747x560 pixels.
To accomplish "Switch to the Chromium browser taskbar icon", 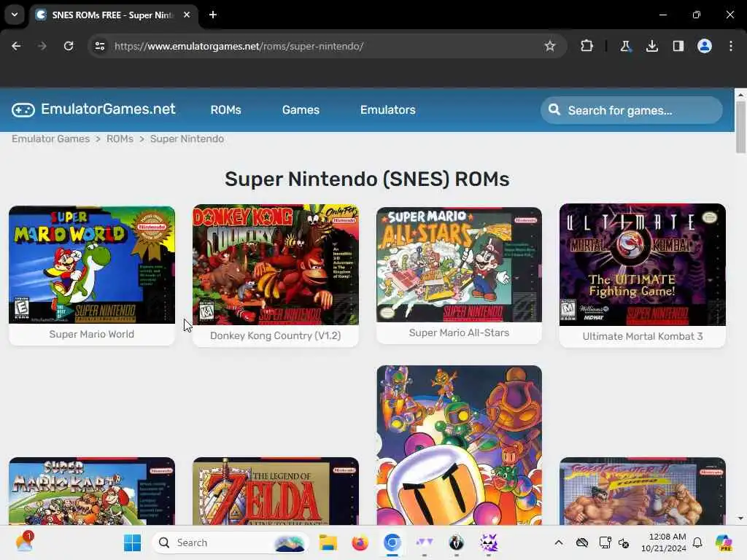I will tap(392, 542).
